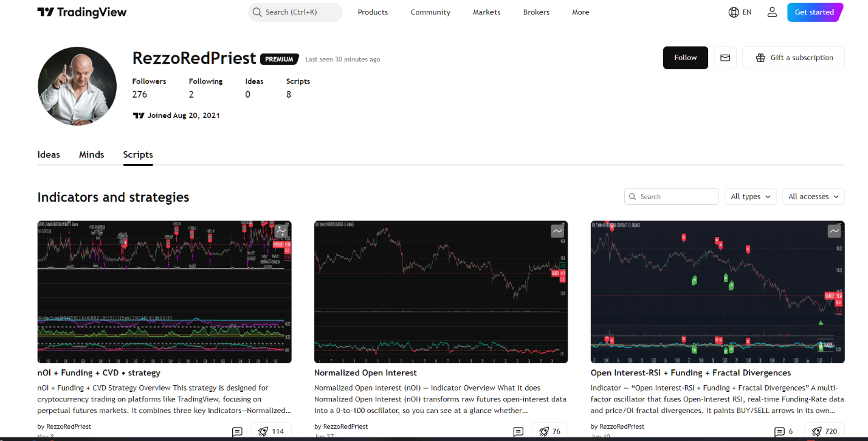Send a message via envelope icon
Image resolution: width=868 pixels, height=441 pixels.
click(x=725, y=58)
